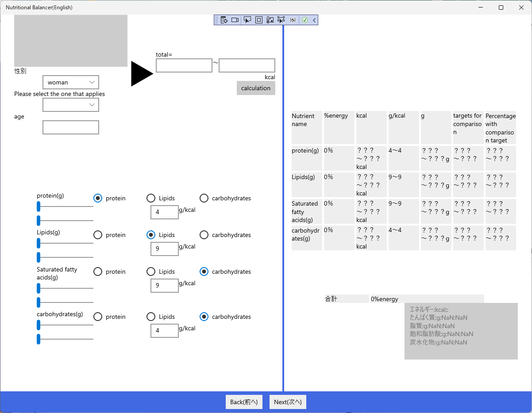The width and height of the screenshot is (532, 413).
Task: Open the 'Please select the one that applies' dropdown
Action: point(71,105)
